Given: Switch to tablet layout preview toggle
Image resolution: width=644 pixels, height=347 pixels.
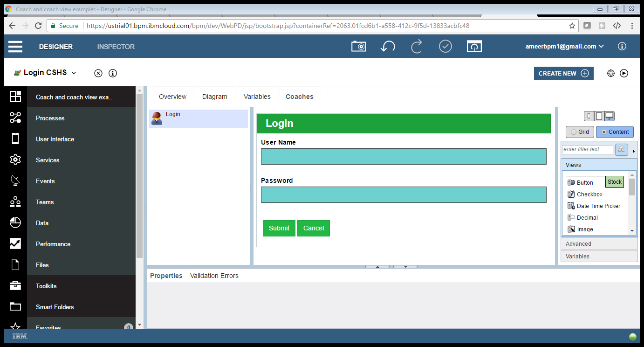Looking at the screenshot, I should tap(600, 116).
